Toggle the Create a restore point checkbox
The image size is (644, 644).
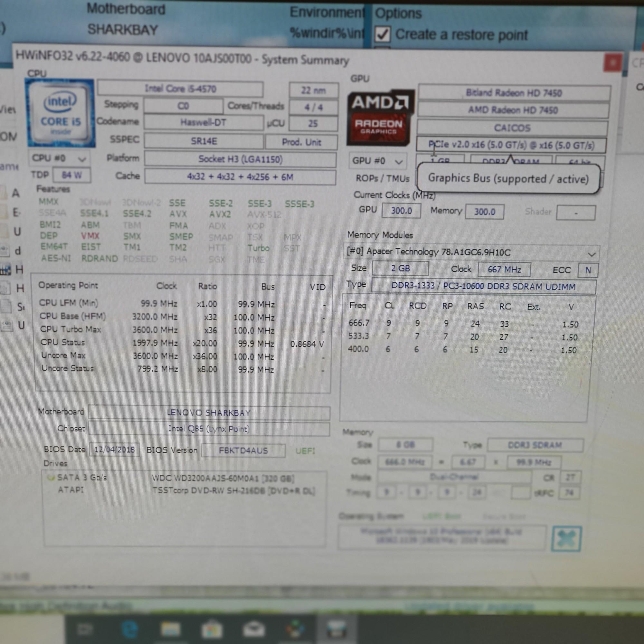click(383, 34)
